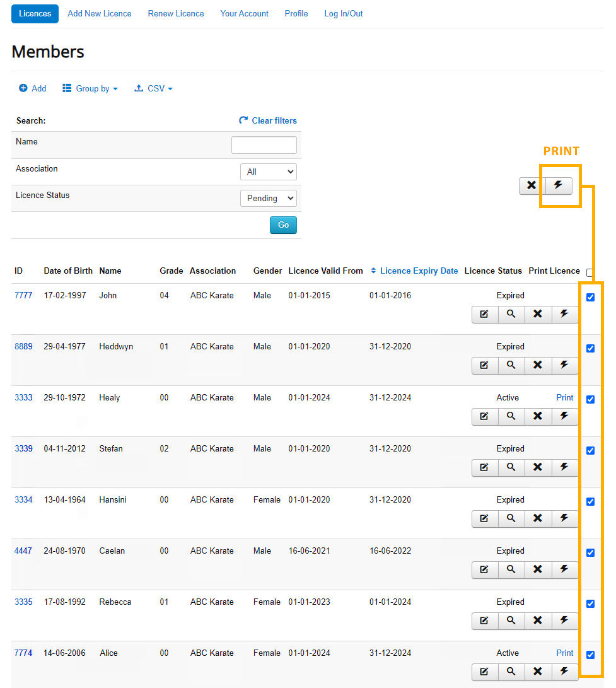616x688 pixels.
Task: Click the Name search input field
Action: click(264, 145)
